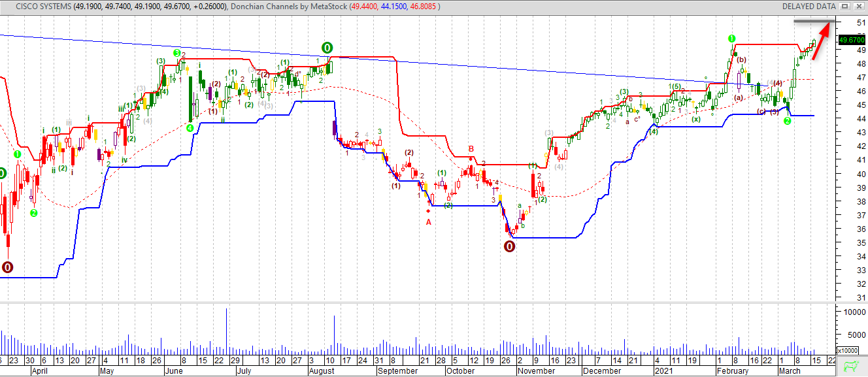Image resolution: width=868 pixels, height=377 pixels.
Task: Select the dark red 0 marker at the late October low
Action: click(x=509, y=246)
